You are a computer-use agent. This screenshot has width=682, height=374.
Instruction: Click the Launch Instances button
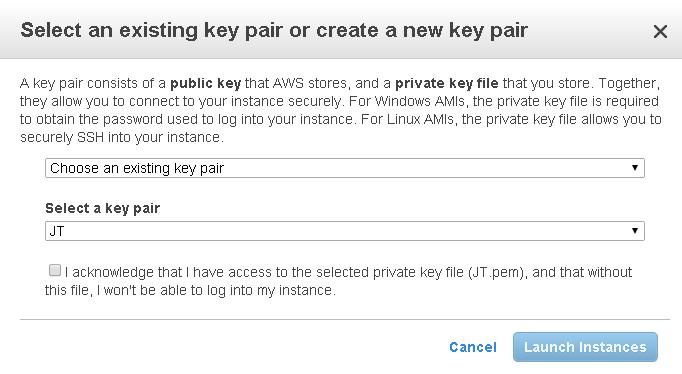pyautogui.click(x=585, y=347)
